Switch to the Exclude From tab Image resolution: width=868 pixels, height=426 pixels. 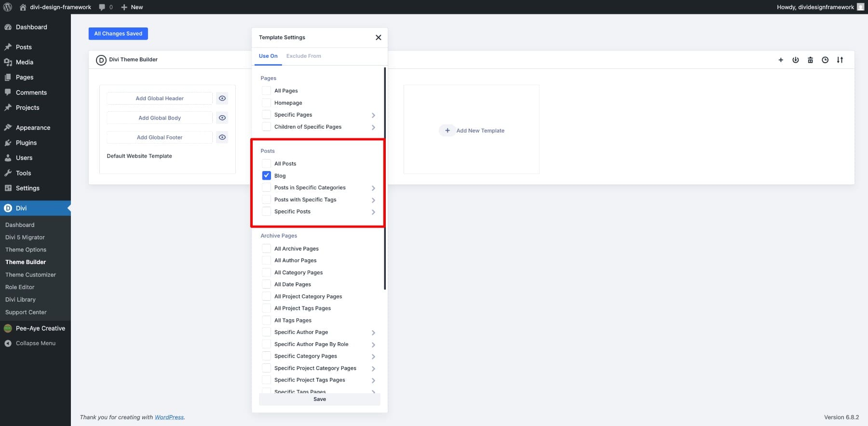tap(303, 56)
